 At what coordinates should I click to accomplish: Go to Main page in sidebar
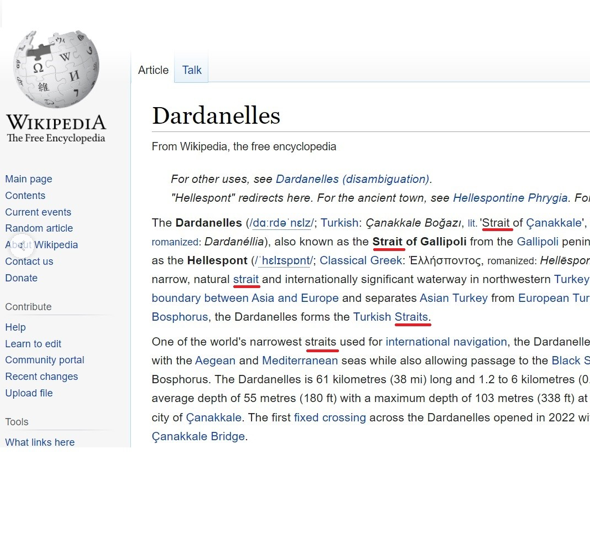click(x=29, y=179)
